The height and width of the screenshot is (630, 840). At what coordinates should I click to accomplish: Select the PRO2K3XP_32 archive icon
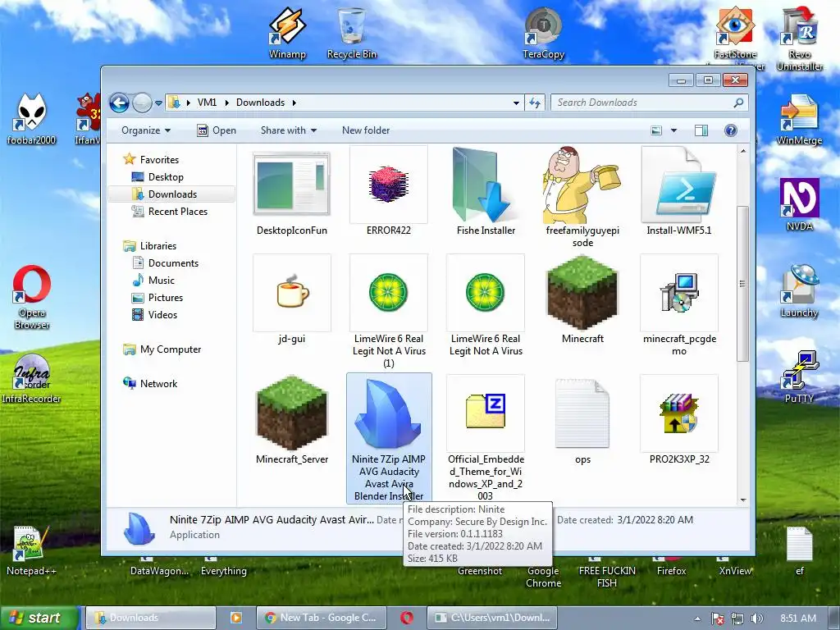[x=679, y=413]
